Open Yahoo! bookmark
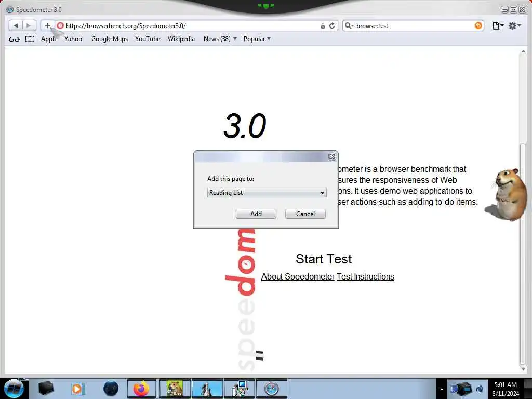This screenshot has height=399, width=532. [74, 39]
